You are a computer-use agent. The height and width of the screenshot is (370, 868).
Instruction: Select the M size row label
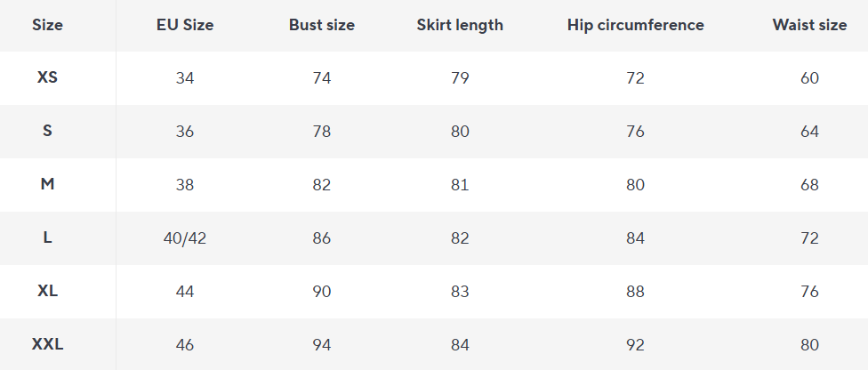tap(47, 185)
